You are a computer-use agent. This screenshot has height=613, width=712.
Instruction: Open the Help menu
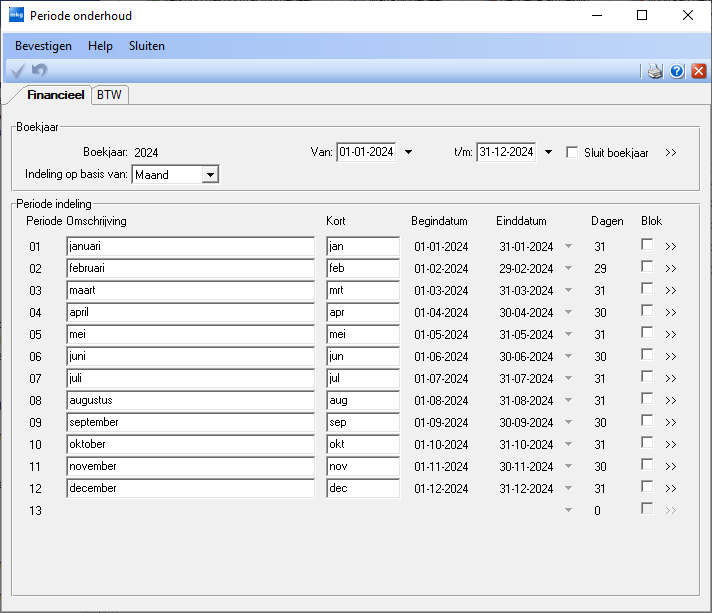point(100,46)
